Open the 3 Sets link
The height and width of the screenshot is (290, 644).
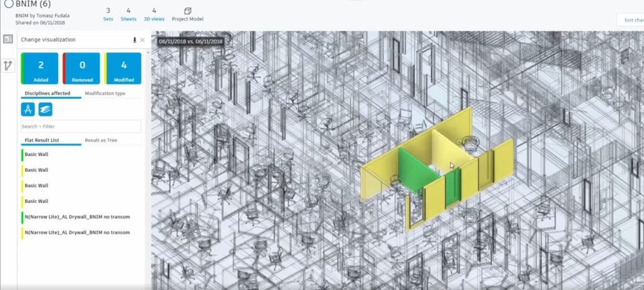(x=108, y=14)
